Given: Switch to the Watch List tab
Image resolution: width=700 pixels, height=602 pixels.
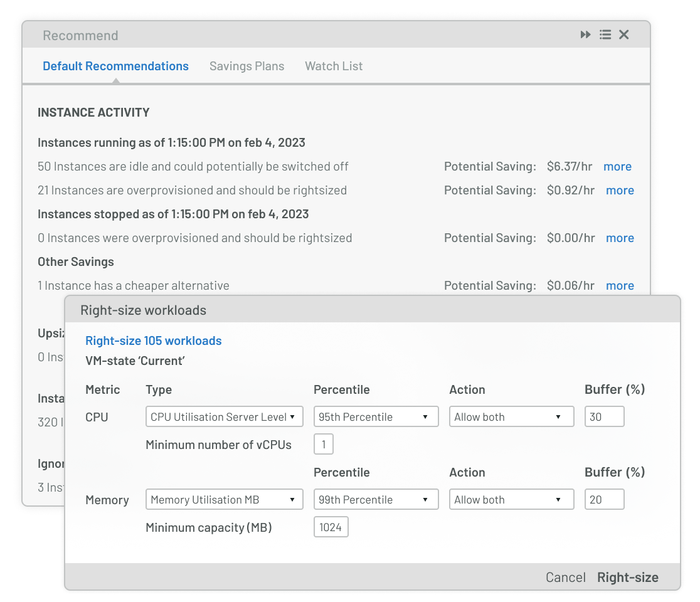Looking at the screenshot, I should 333,66.
